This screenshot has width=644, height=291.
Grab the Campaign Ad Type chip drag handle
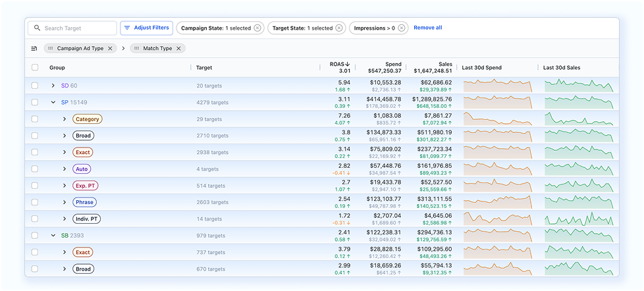pyautogui.click(x=51, y=49)
